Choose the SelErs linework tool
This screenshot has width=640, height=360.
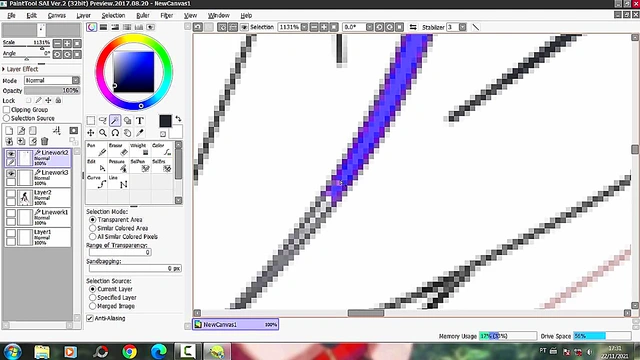[162, 166]
